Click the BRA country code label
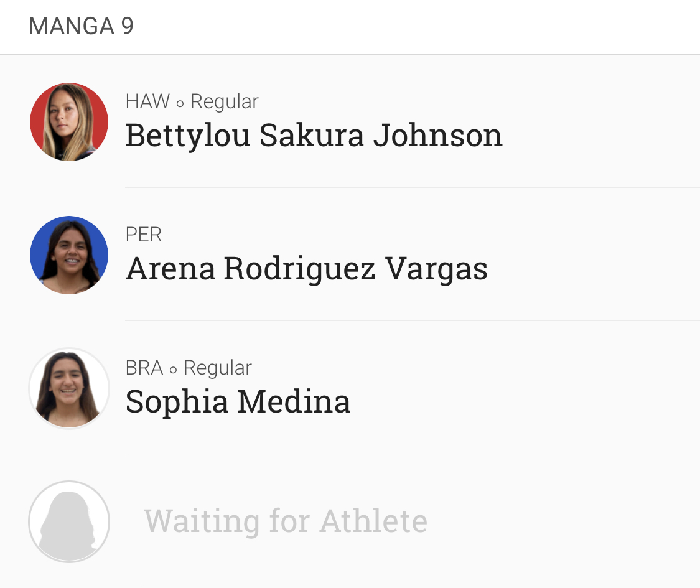The image size is (700, 588). point(144,368)
